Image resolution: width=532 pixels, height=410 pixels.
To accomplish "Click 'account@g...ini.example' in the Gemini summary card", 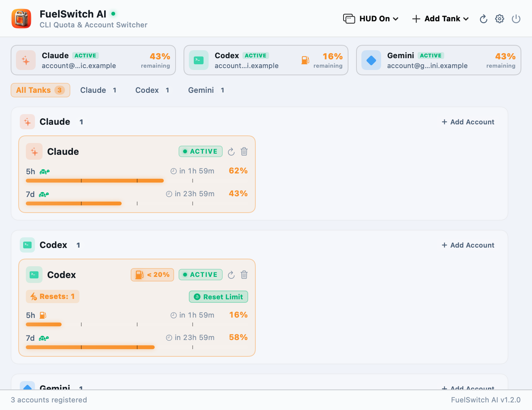I will pyautogui.click(x=427, y=65).
